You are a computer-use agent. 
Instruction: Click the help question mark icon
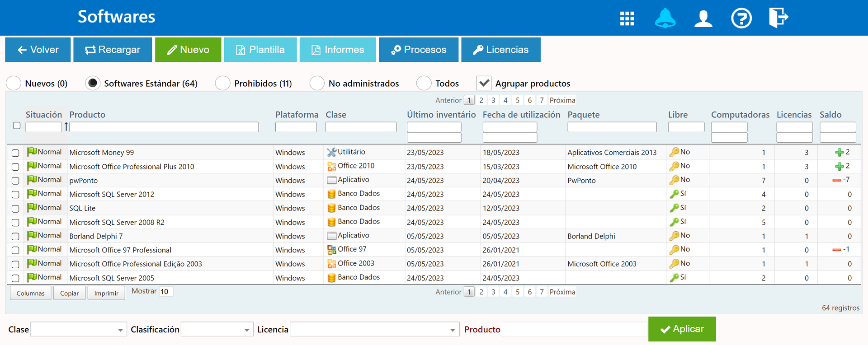[x=741, y=19]
